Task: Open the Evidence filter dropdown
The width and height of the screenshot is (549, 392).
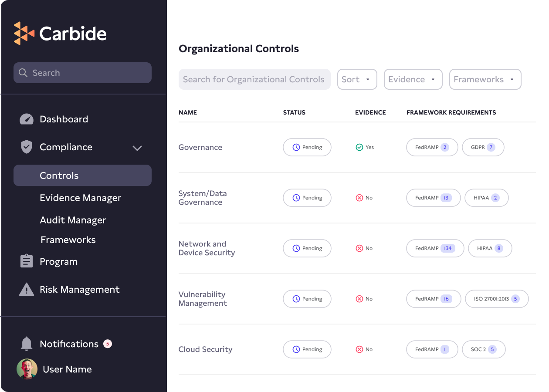Action: coord(413,79)
